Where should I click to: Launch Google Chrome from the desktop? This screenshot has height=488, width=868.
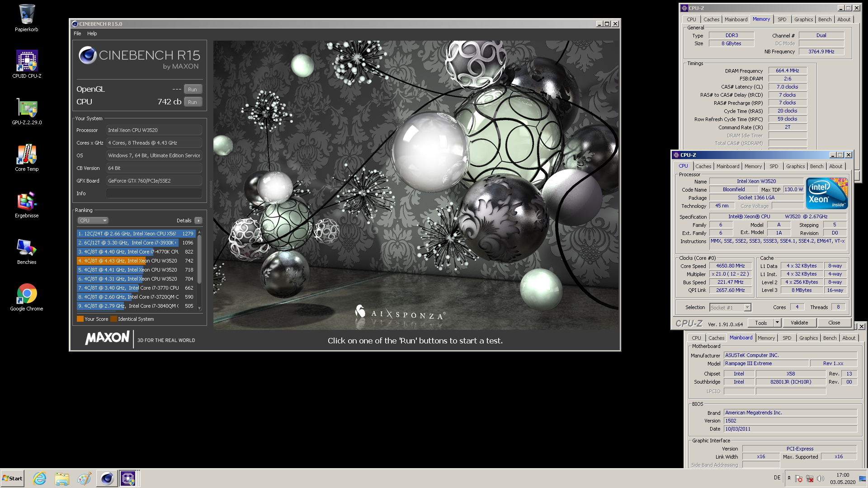point(27,297)
